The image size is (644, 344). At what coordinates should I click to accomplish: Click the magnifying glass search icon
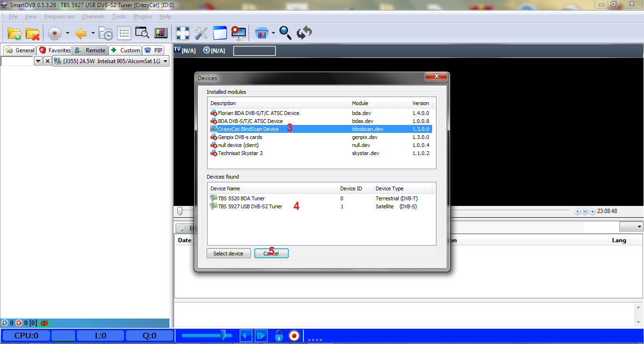point(285,33)
